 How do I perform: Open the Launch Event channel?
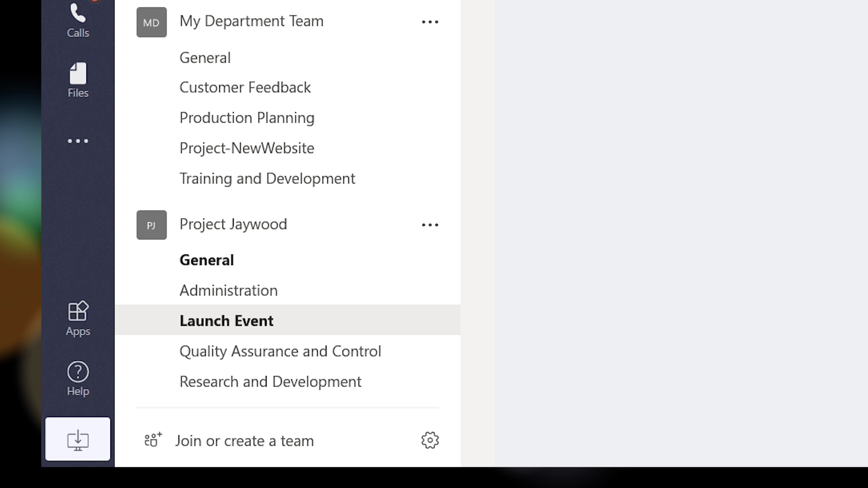pyautogui.click(x=288, y=320)
